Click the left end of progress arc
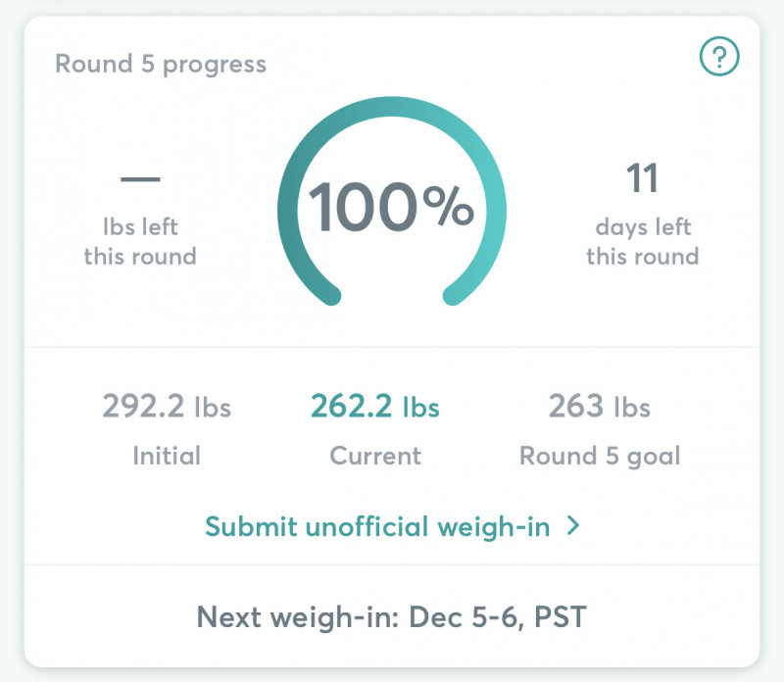784x682 pixels. pos(330,296)
